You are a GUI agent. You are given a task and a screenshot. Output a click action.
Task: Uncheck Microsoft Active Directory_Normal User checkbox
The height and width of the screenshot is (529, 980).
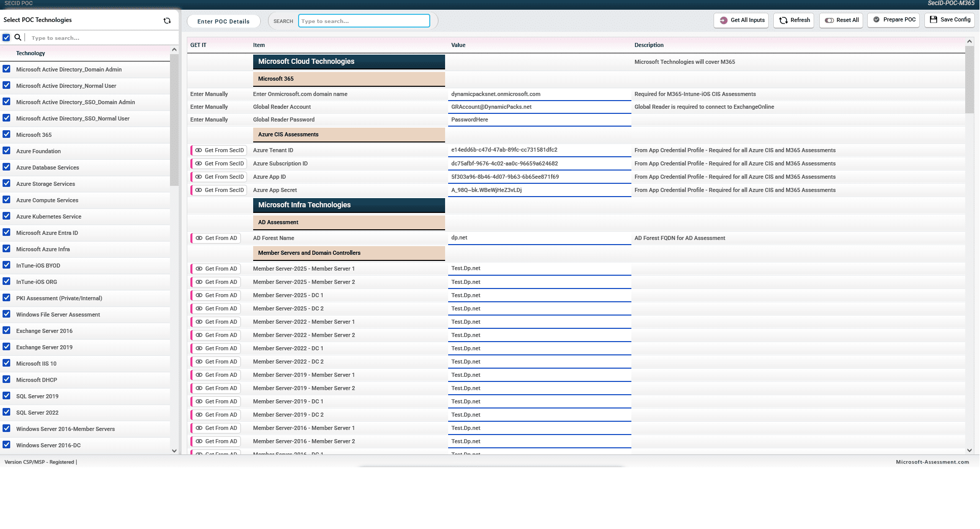[7, 85]
